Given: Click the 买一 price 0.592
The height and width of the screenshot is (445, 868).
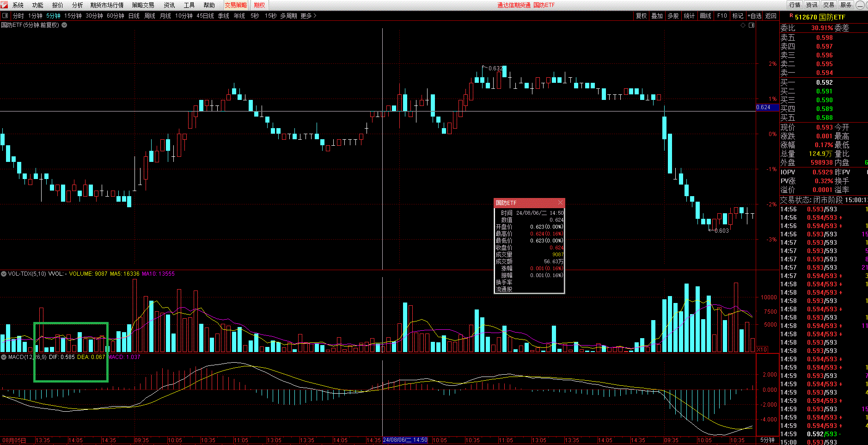Looking at the screenshot, I should 825,82.
